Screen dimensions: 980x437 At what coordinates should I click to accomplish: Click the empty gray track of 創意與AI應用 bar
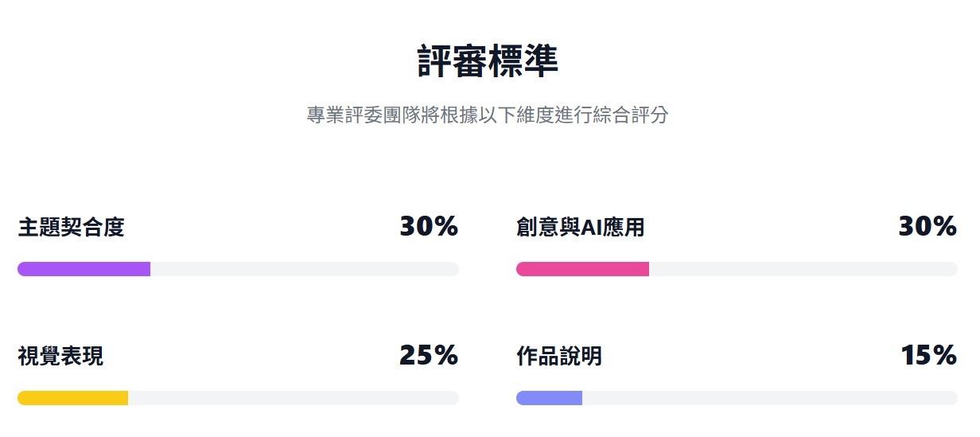(803, 269)
